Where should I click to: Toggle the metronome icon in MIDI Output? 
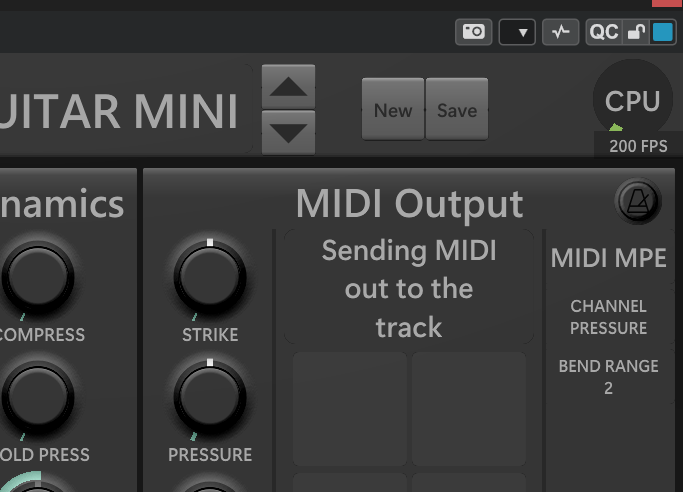(x=637, y=203)
